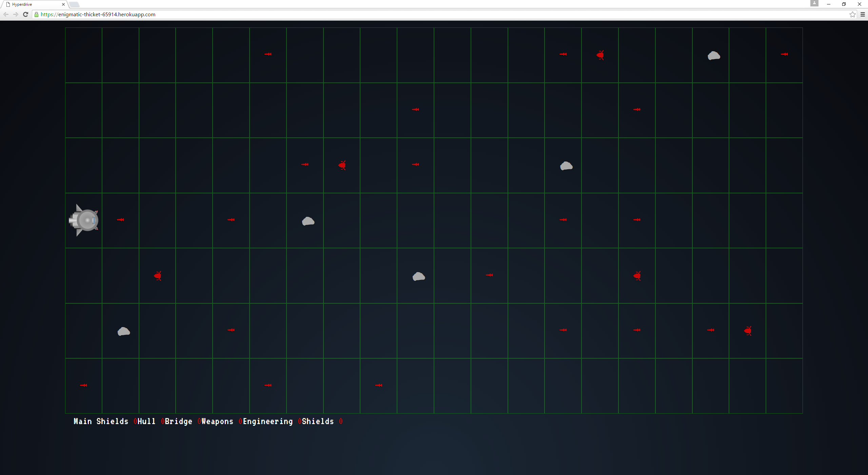Click the missile in the top-right corner cell
The height and width of the screenshot is (475, 868).
tap(784, 54)
